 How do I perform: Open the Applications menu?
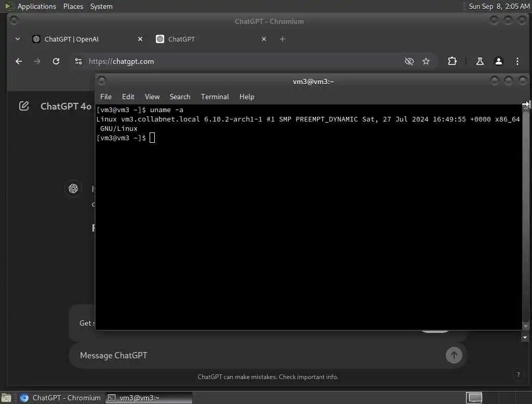[37, 6]
